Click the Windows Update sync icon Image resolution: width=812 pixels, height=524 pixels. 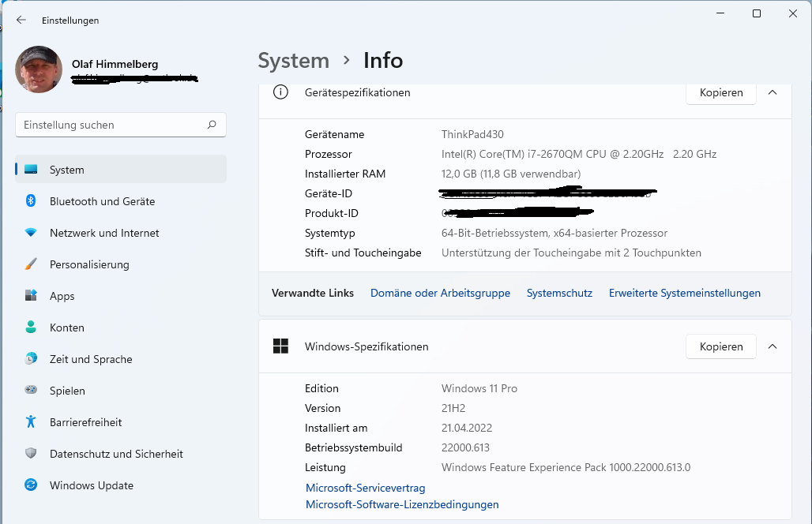coord(31,485)
